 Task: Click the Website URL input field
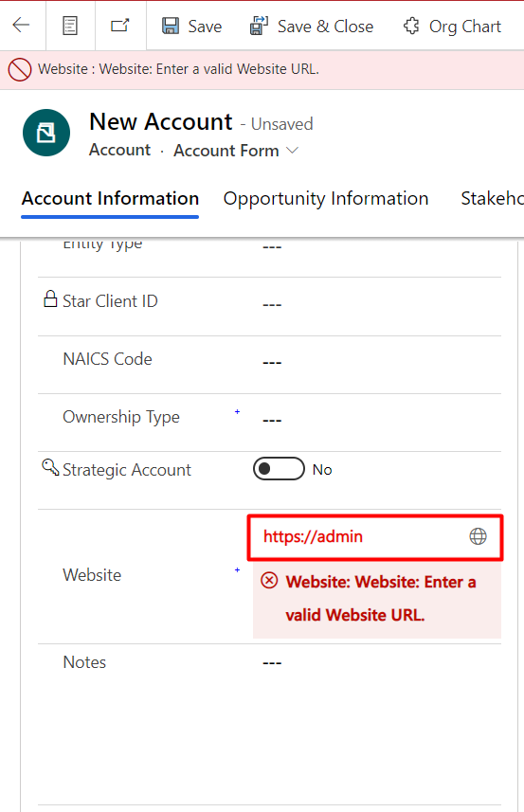click(x=375, y=537)
